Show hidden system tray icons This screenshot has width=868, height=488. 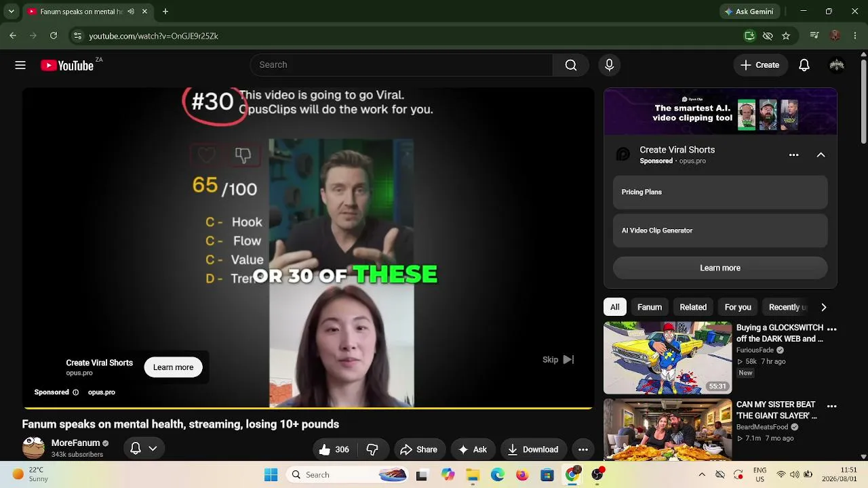click(x=702, y=475)
